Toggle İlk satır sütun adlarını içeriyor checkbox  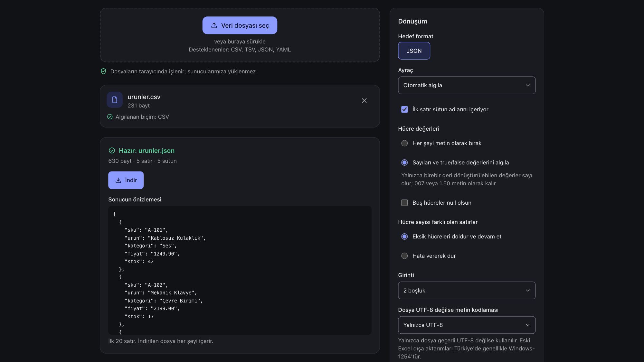404,109
